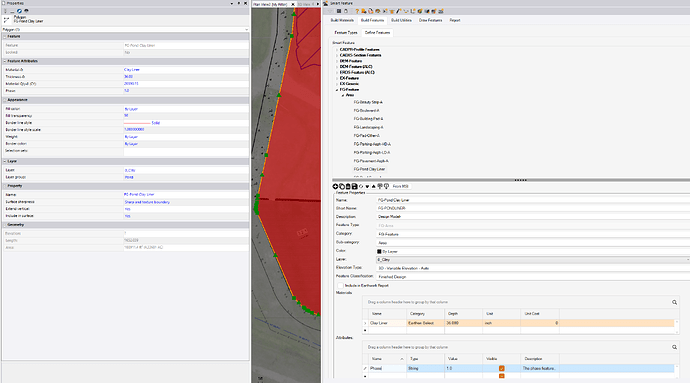Image resolution: width=690 pixels, height=383 pixels.
Task: Click the polygon type icon in Properties header
Action: [x=7, y=19]
